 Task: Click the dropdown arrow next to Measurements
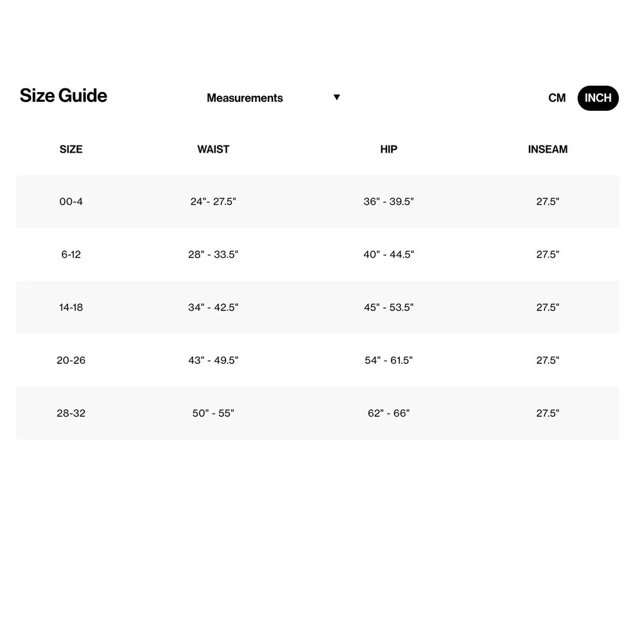pos(337,97)
